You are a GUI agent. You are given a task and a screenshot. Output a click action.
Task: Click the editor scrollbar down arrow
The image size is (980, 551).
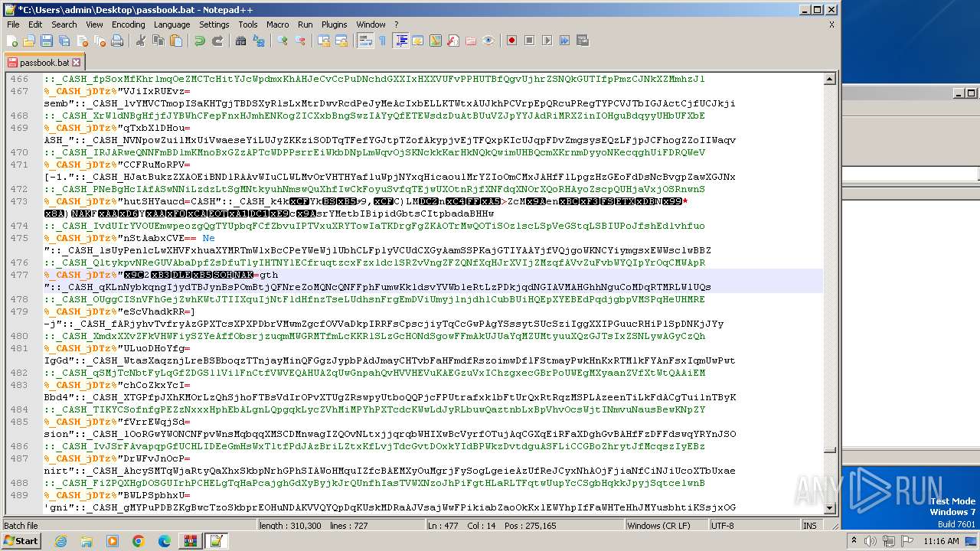[829, 508]
